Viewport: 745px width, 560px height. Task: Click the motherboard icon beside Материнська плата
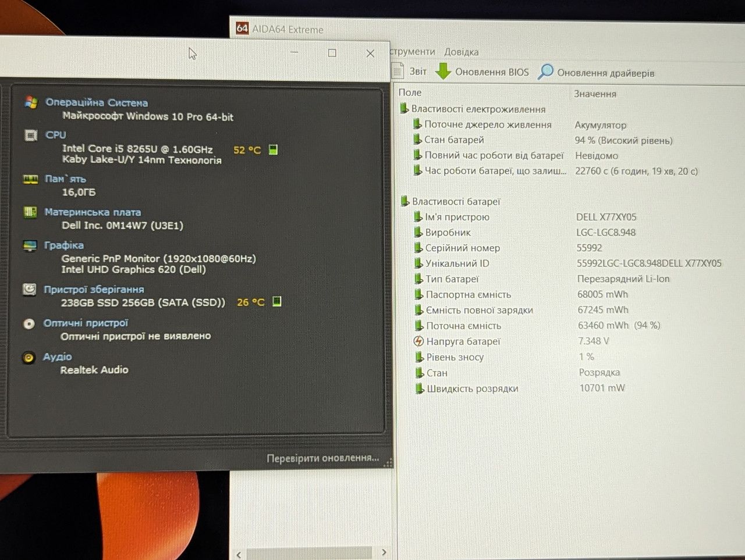[x=30, y=212]
